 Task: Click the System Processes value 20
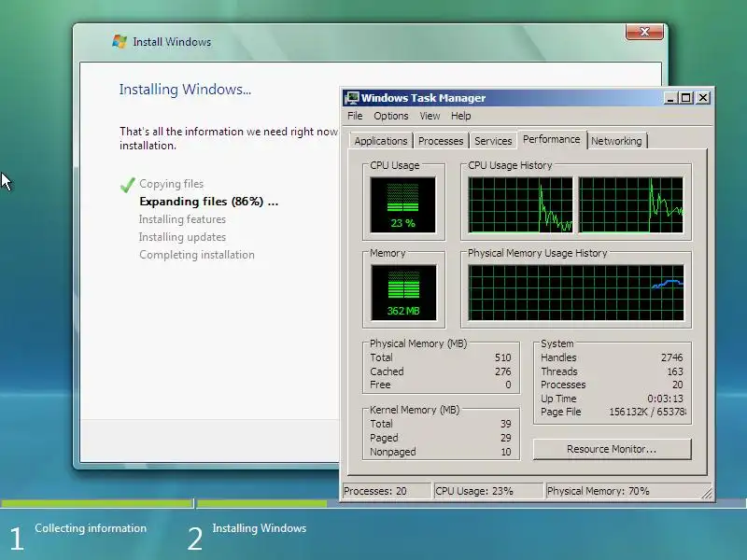(x=678, y=385)
